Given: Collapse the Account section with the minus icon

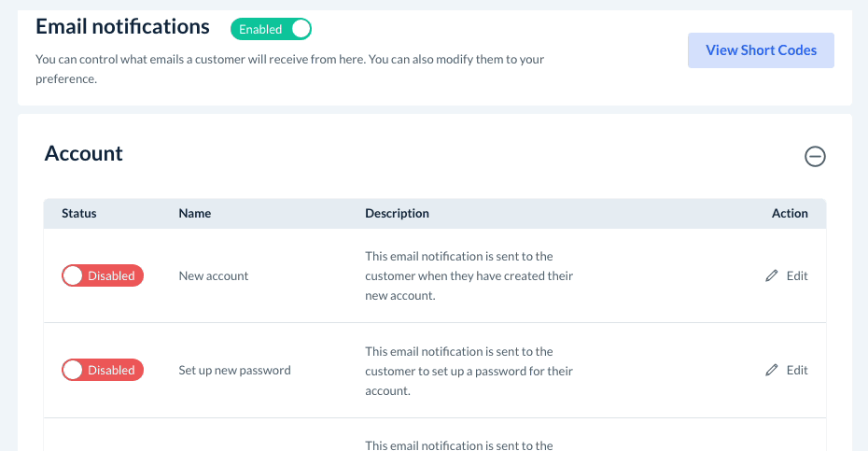Looking at the screenshot, I should (815, 157).
